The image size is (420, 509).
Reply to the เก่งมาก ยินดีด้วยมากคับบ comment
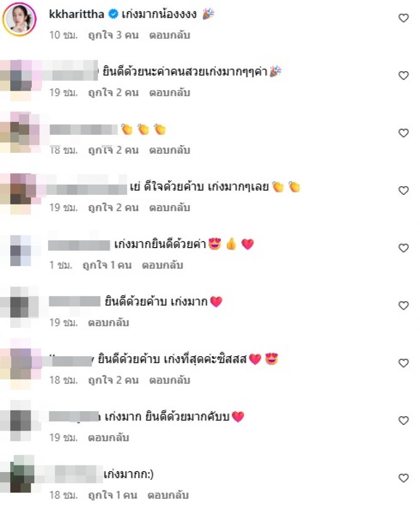pyautogui.click(x=109, y=438)
